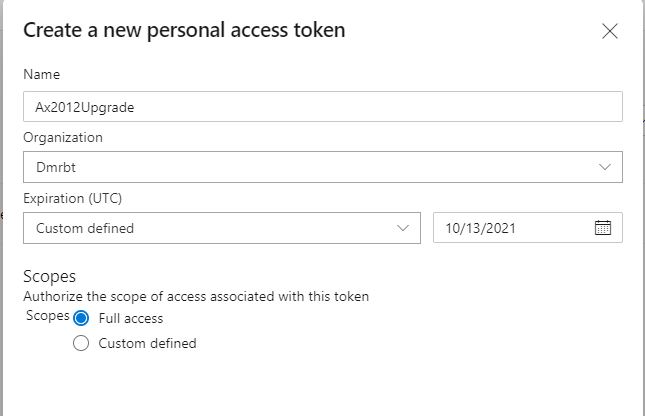Click the Name field label
645x416 pixels.
(42, 74)
